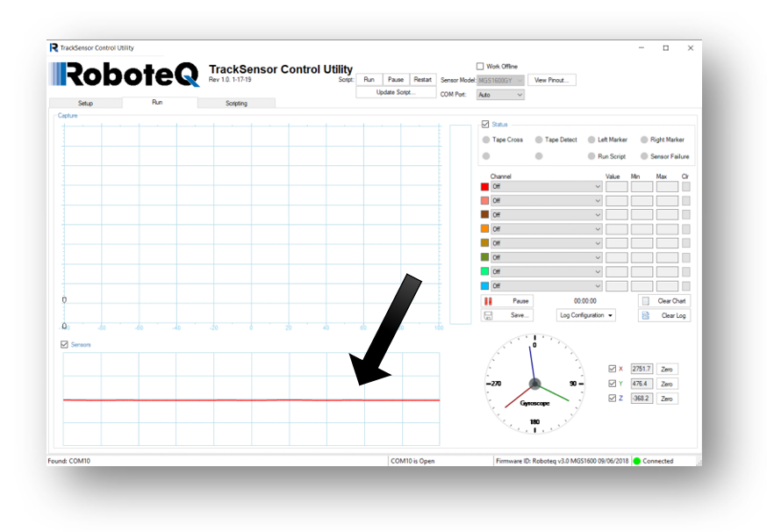767x532 pixels.
Task: Open the COM Port dropdown
Action: tap(500, 95)
